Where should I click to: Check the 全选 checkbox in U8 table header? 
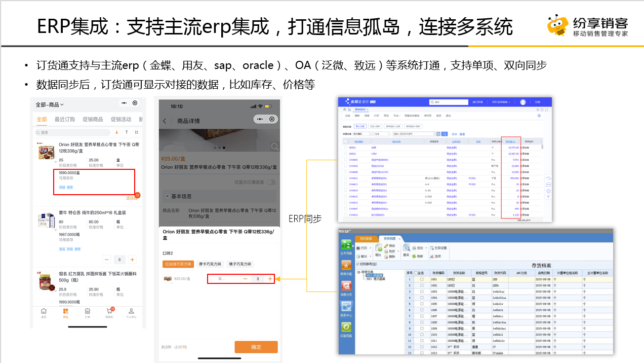(x=416, y=273)
